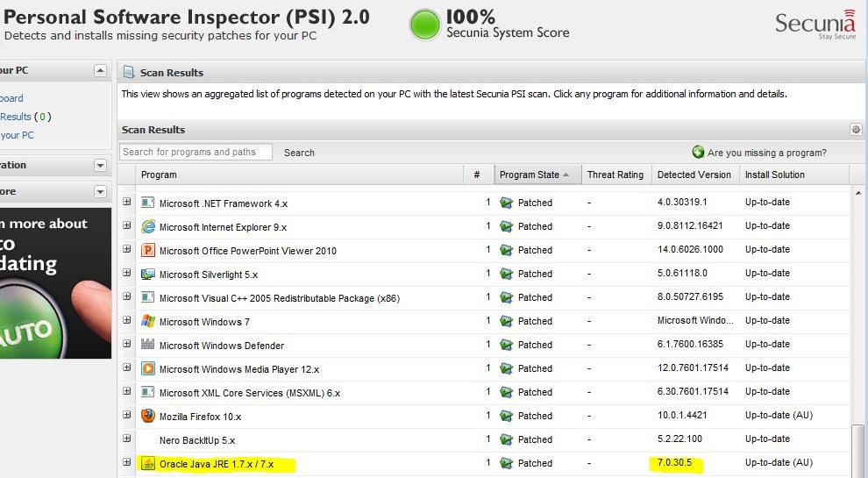
Task: Collapse the Your PC sidebar section
Action: point(100,70)
